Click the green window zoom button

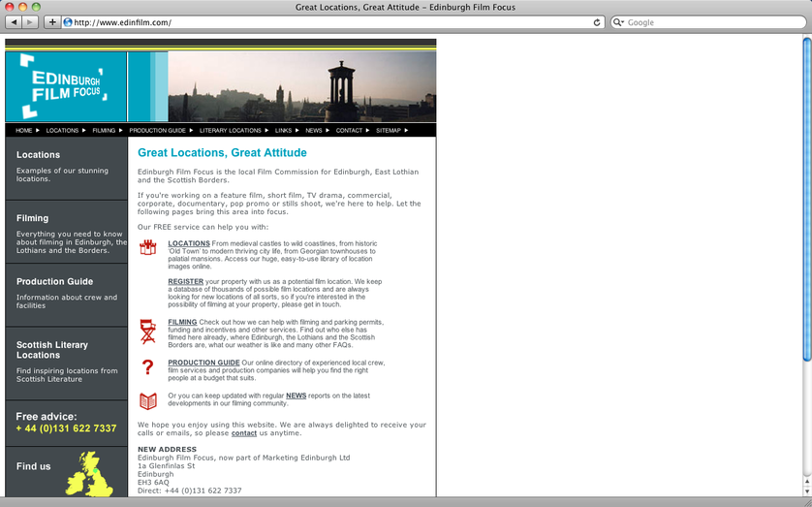tap(36, 7)
